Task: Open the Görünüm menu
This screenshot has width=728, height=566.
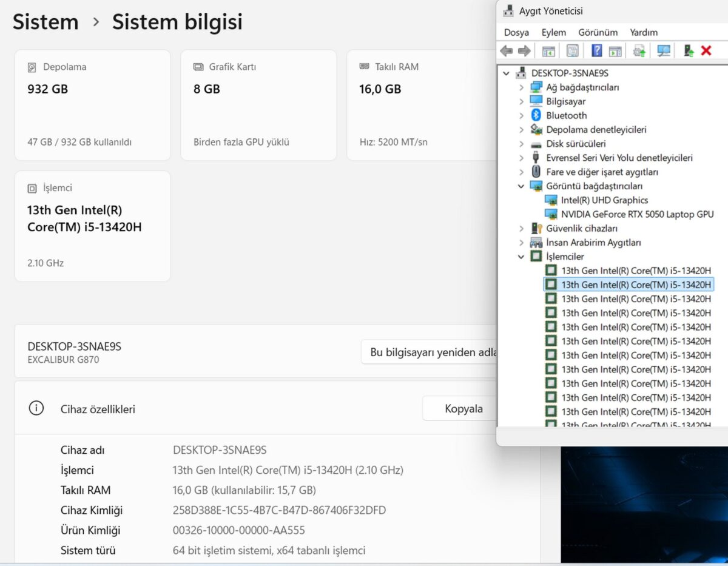Action: click(x=598, y=32)
